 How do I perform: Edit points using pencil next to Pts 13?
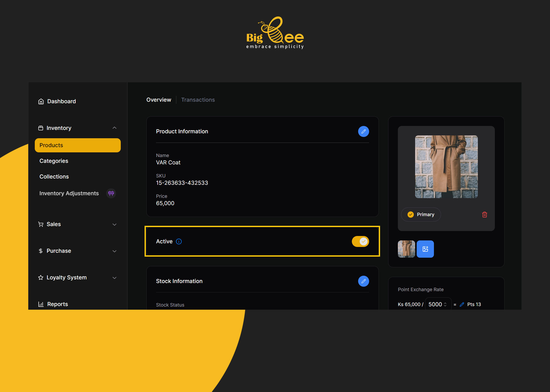[462, 304]
